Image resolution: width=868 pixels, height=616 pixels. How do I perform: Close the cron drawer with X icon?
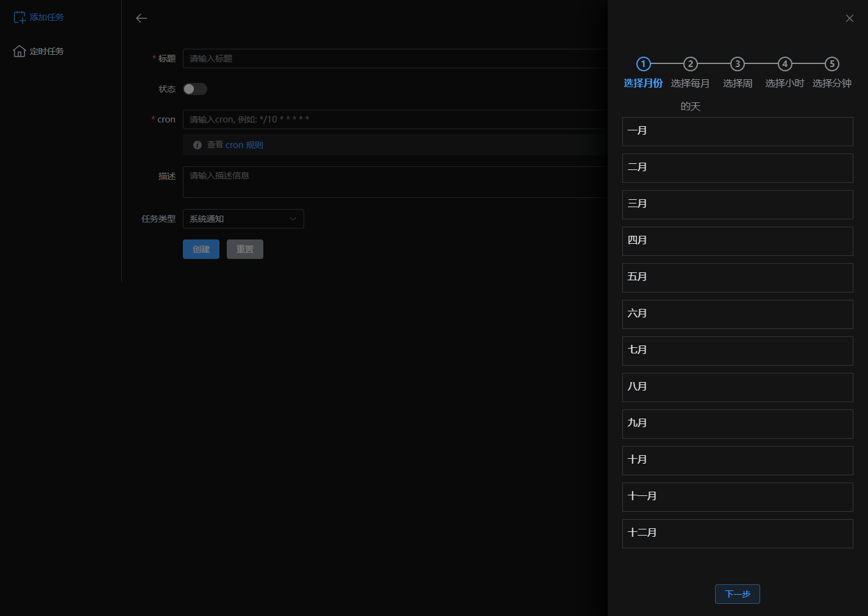[849, 18]
